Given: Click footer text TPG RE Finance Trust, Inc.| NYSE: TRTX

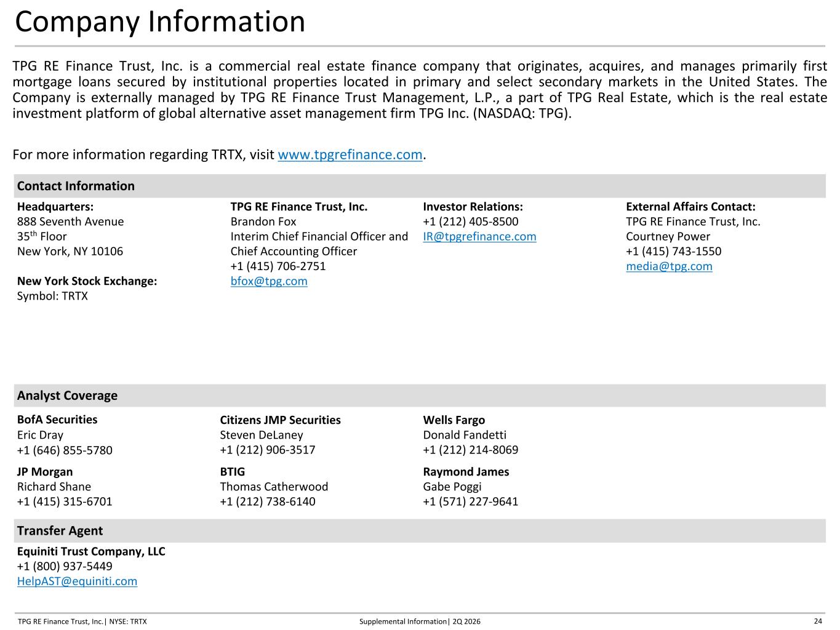Looking at the screenshot, I should coord(82,621).
